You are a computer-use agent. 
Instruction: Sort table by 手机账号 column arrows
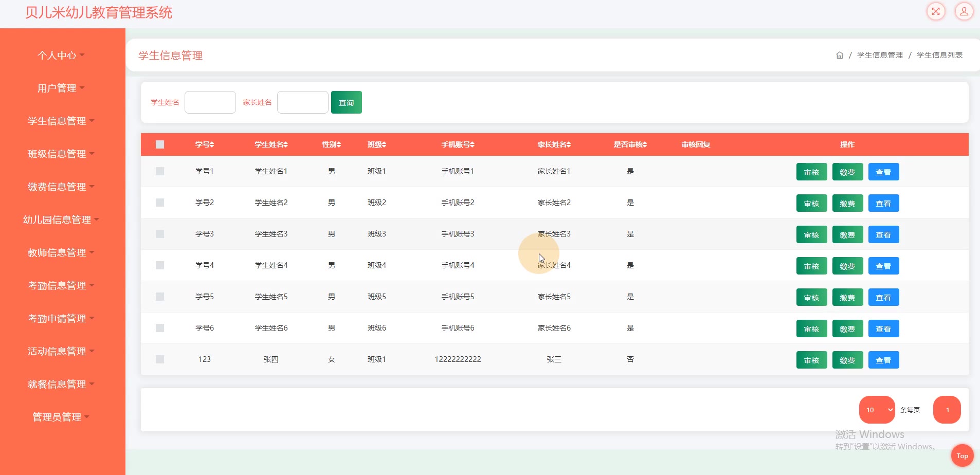472,144
